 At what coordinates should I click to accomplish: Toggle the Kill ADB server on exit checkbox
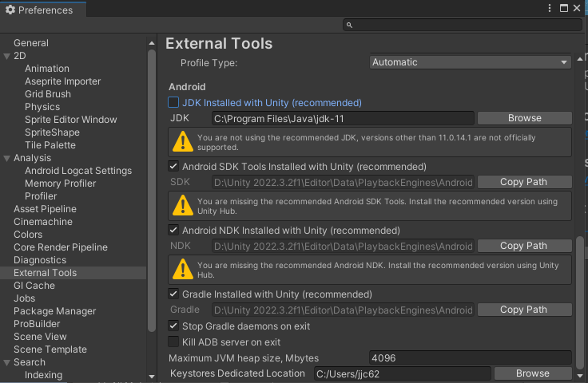coord(173,342)
